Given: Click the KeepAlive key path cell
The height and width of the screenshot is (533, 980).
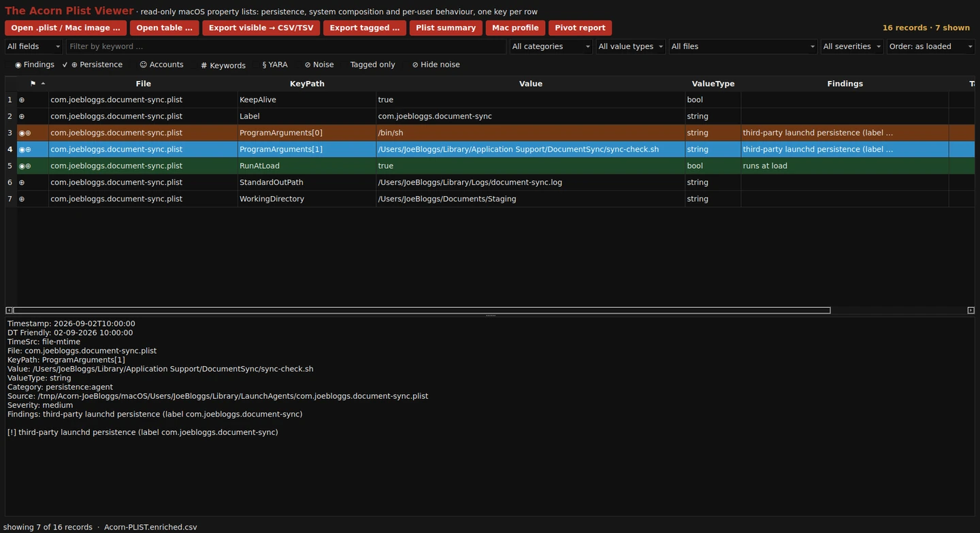Looking at the screenshot, I should 307,100.
